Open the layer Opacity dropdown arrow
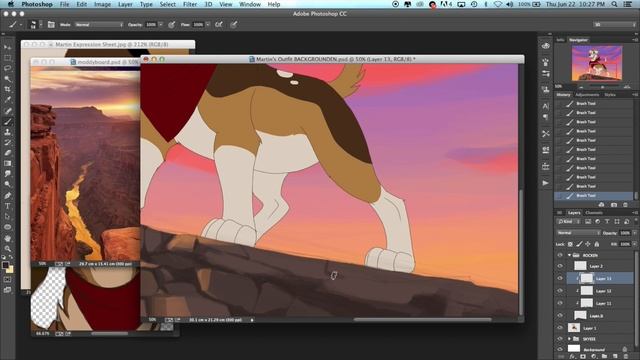This screenshot has width=640, height=360. pos(635,233)
